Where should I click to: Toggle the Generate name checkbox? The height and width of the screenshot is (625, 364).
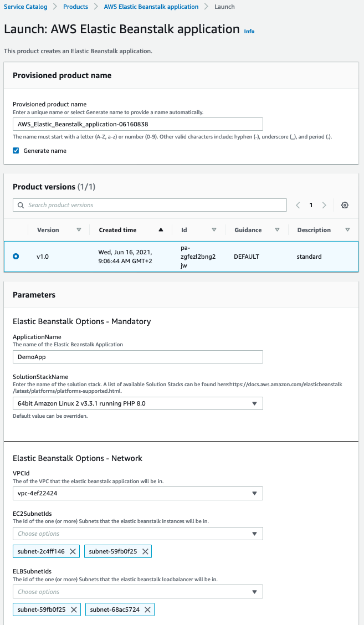coord(16,151)
